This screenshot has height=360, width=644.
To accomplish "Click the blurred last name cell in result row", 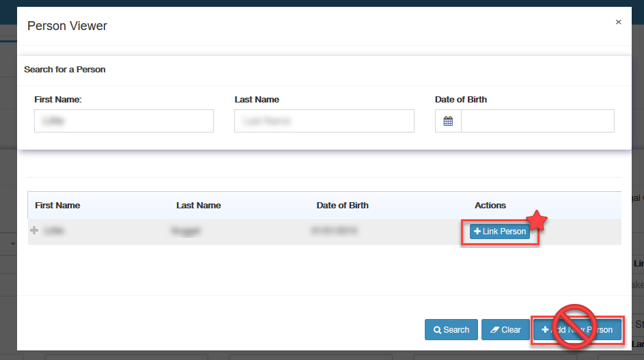I will pos(186,231).
